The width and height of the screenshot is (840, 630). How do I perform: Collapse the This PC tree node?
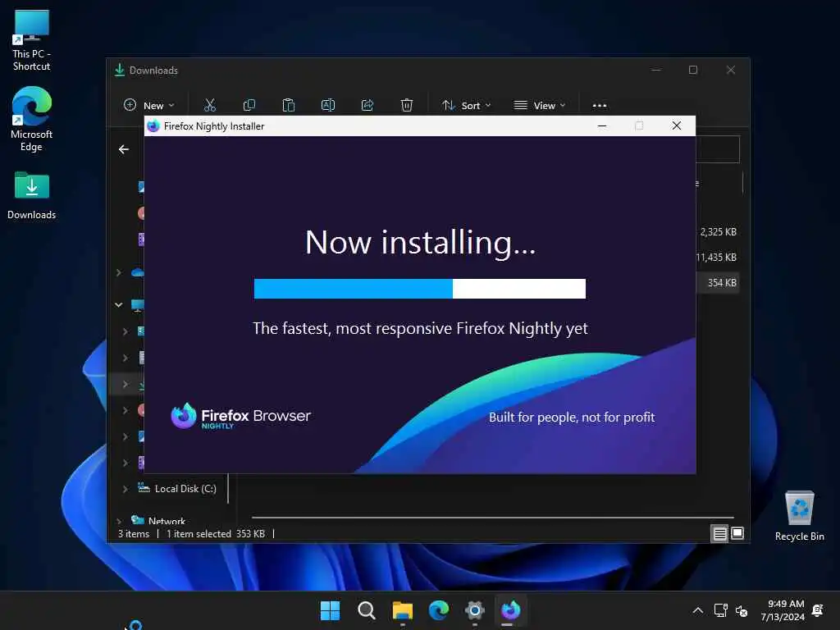click(118, 305)
